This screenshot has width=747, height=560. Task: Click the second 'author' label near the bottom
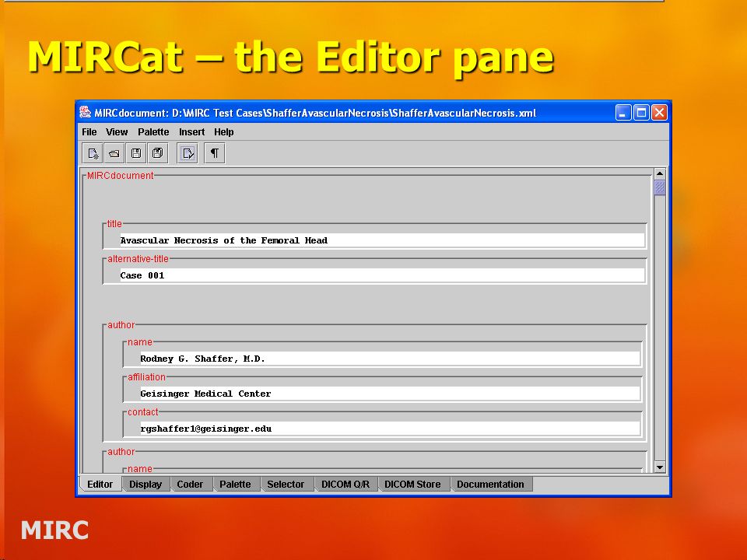[x=121, y=452]
